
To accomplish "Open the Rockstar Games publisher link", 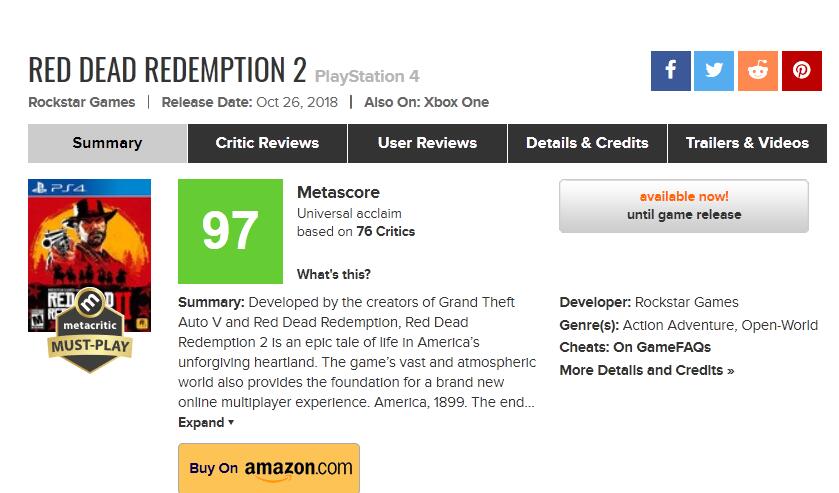I will click(82, 102).
